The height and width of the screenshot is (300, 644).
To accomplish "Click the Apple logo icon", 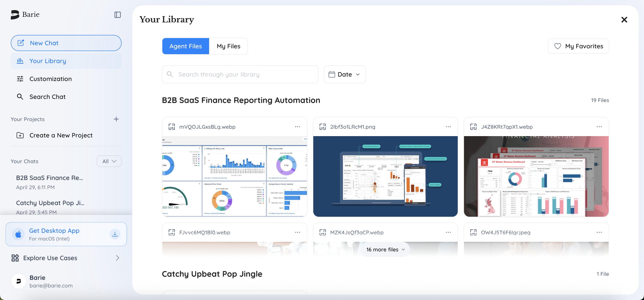I will [18, 234].
